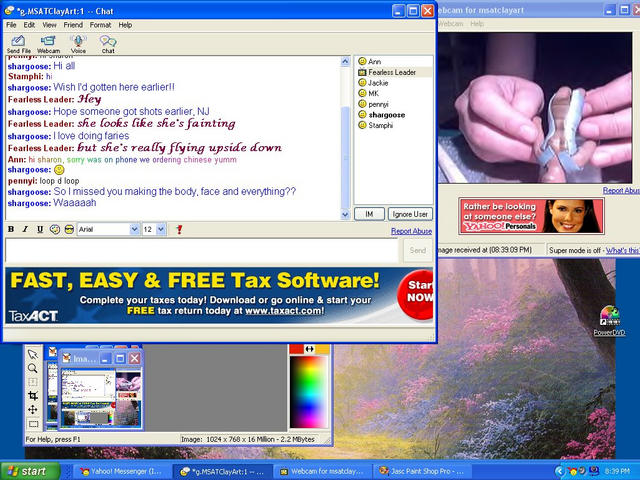
Task: Click chat scrollbar up arrow
Action: pos(345,61)
